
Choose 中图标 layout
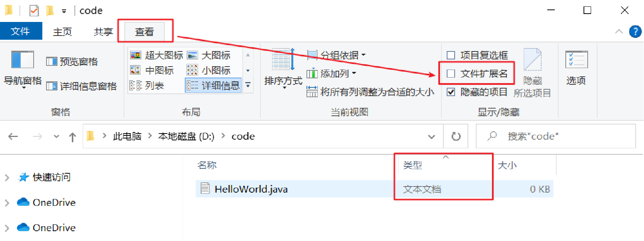coord(152,70)
